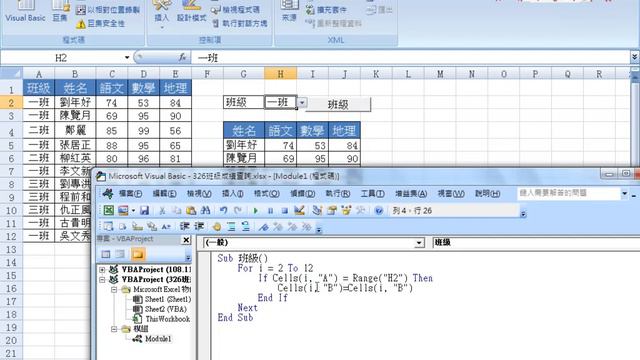This screenshot has width=640, height=360.
Task: Expand VBAProject (108.1 tree node
Action: click(102, 269)
